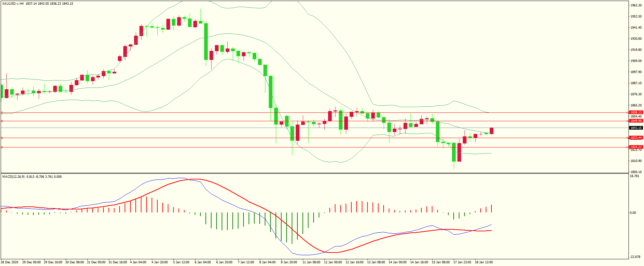Image resolution: width=644 pixels, height=266 pixels.
Task: Click the 12 Jan 00:00 time axis label
Action: [x=333, y=262]
